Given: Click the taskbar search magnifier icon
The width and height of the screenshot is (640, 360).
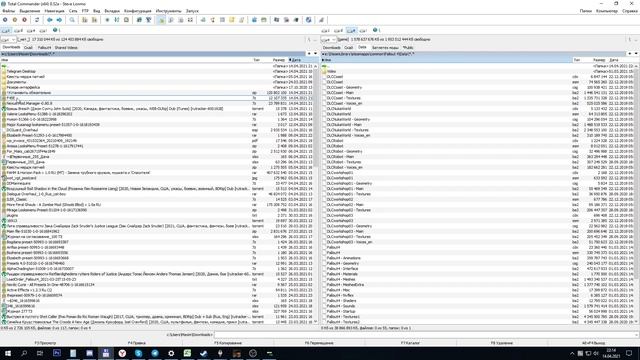Looking at the screenshot, I should (x=24, y=353).
